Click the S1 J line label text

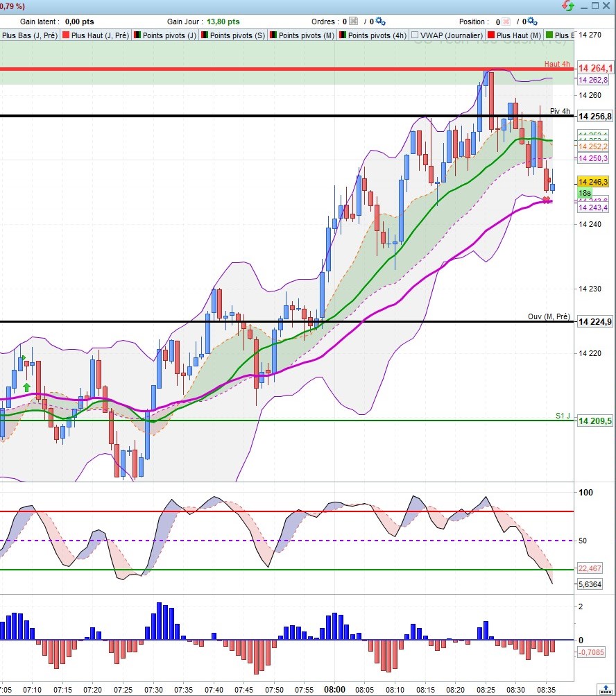click(563, 416)
